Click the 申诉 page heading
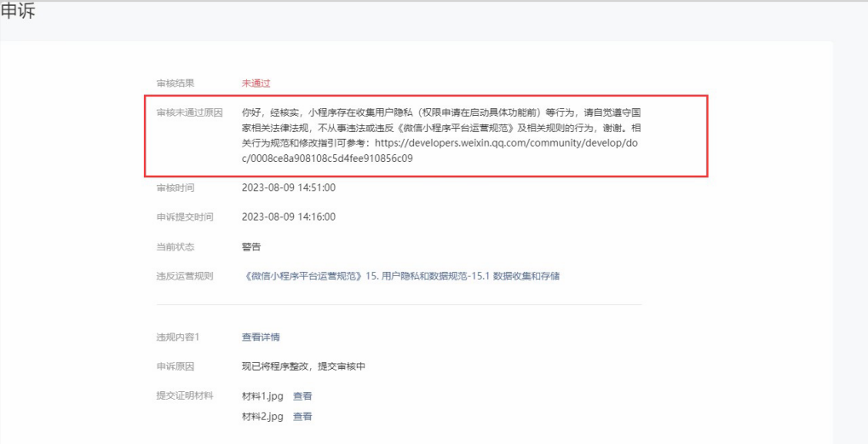The image size is (868, 444). 18,13
